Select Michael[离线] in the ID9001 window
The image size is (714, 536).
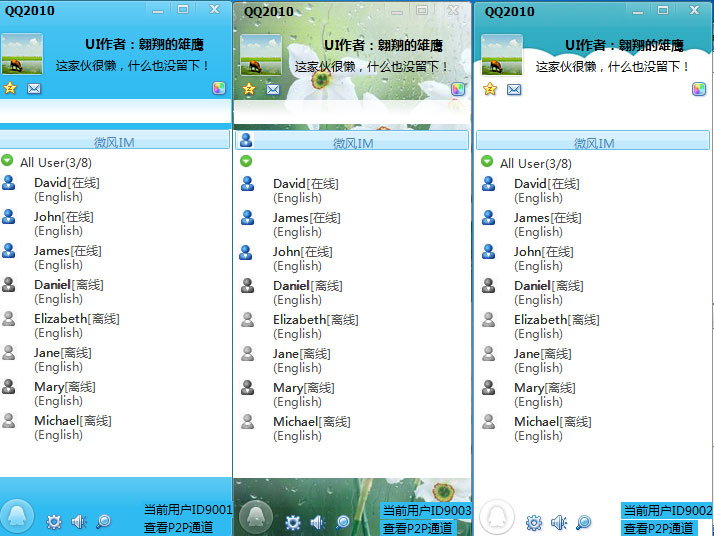point(73,421)
